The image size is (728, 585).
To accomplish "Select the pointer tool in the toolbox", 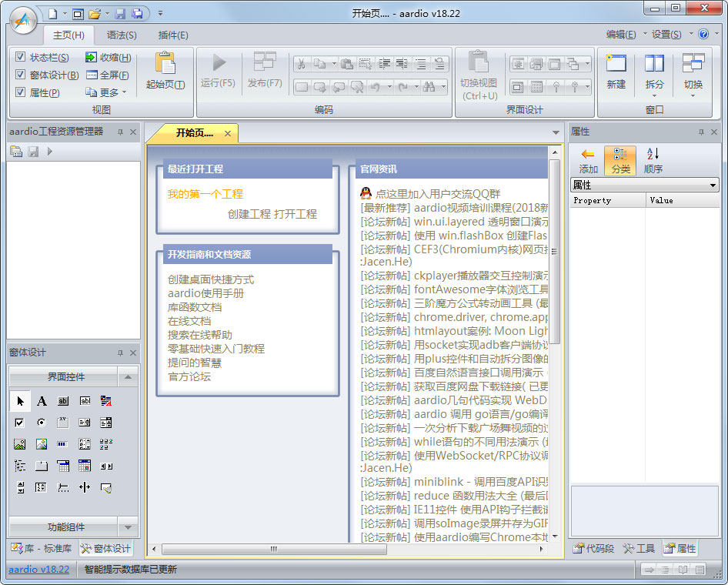I will coord(20,401).
